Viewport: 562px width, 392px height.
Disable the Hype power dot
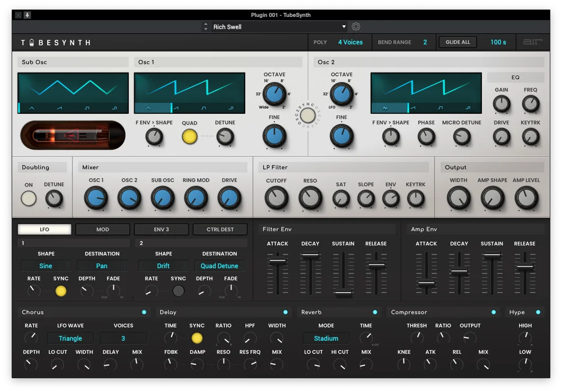pyautogui.click(x=538, y=312)
